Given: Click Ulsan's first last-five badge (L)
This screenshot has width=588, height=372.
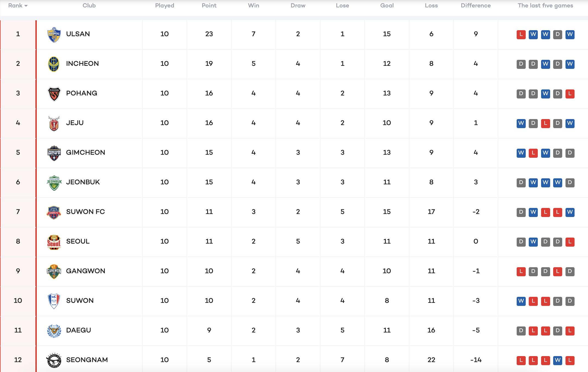Looking at the screenshot, I should [521, 34].
